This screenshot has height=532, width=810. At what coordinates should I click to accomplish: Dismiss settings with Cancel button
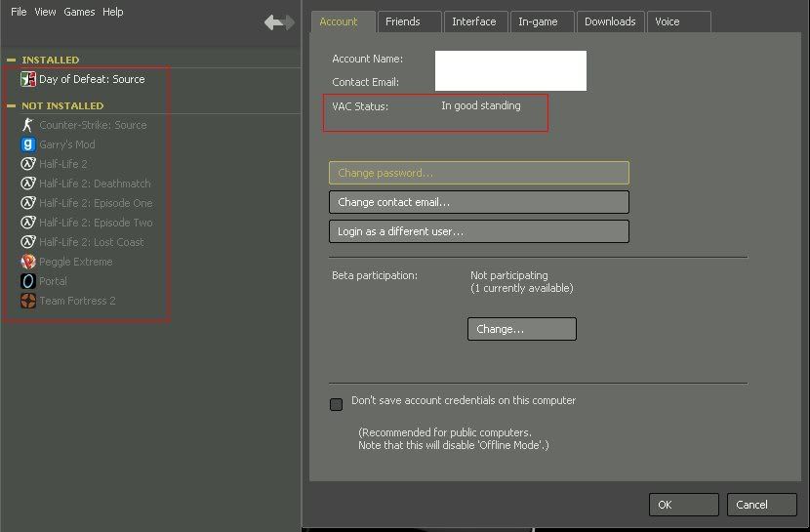point(761,505)
